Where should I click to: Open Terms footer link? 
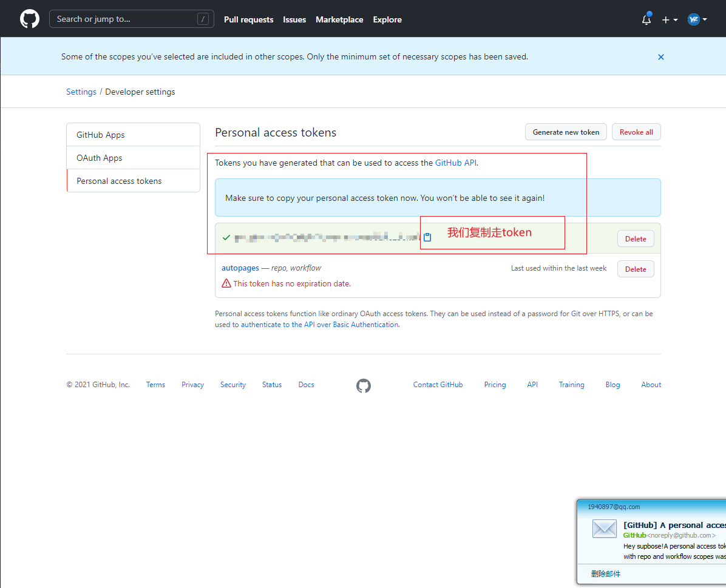(155, 385)
